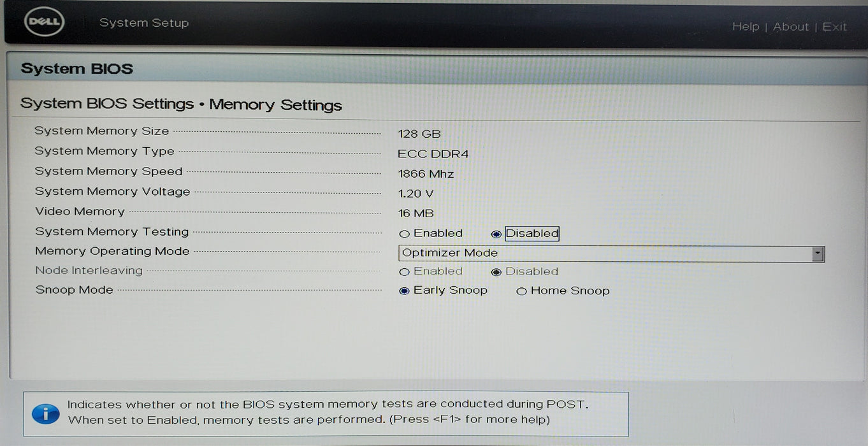The width and height of the screenshot is (868, 446).
Task: Click the 16 MB value
Action: pyautogui.click(x=416, y=213)
